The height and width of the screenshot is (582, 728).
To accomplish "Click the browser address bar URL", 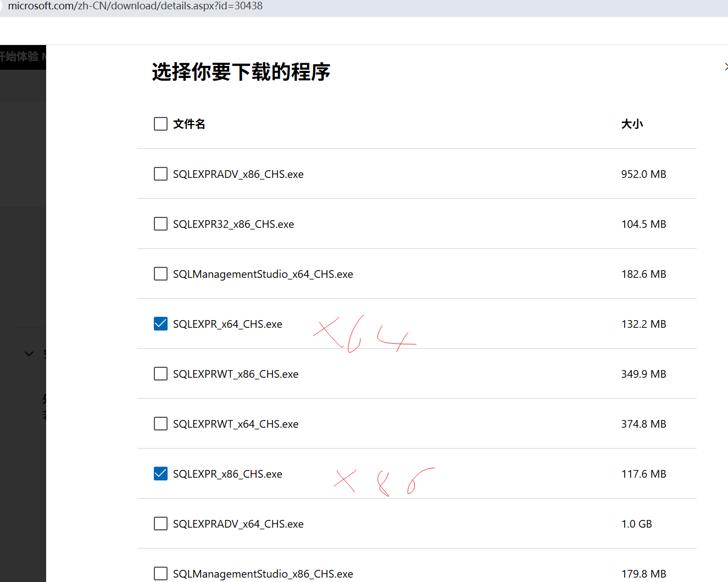I will click(x=135, y=6).
